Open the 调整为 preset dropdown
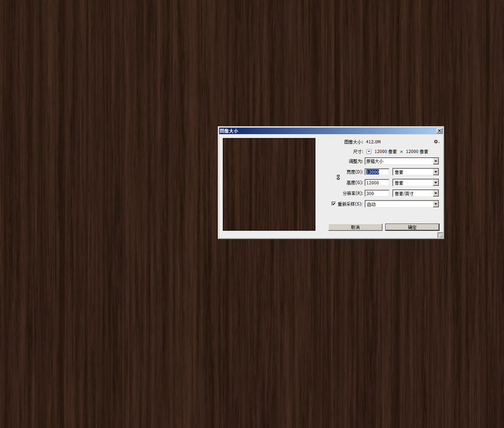The image size is (504, 428). tap(402, 161)
